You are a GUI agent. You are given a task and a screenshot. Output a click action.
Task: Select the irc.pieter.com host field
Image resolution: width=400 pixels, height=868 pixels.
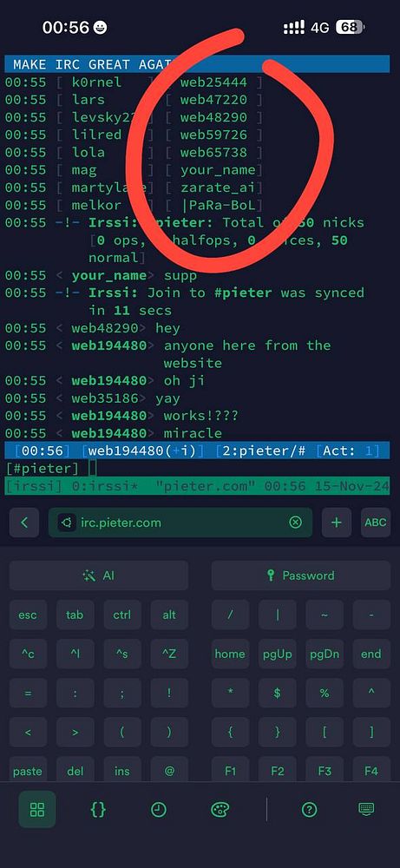(x=180, y=522)
